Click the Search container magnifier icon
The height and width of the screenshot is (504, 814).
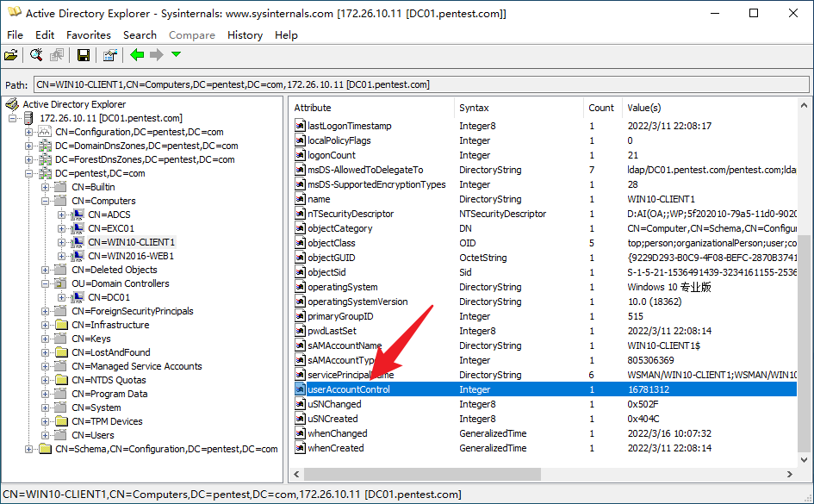36,54
